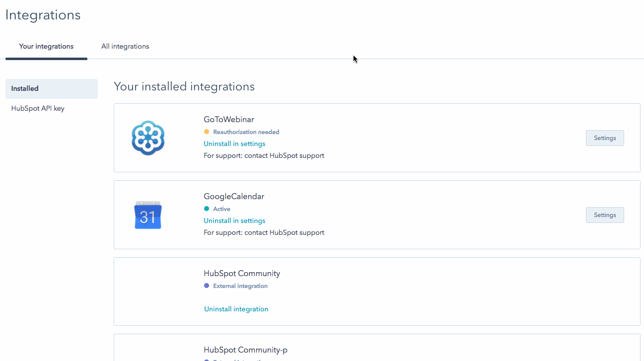The image size is (644, 361).
Task: Switch to Your integrations tab
Action: (x=46, y=46)
